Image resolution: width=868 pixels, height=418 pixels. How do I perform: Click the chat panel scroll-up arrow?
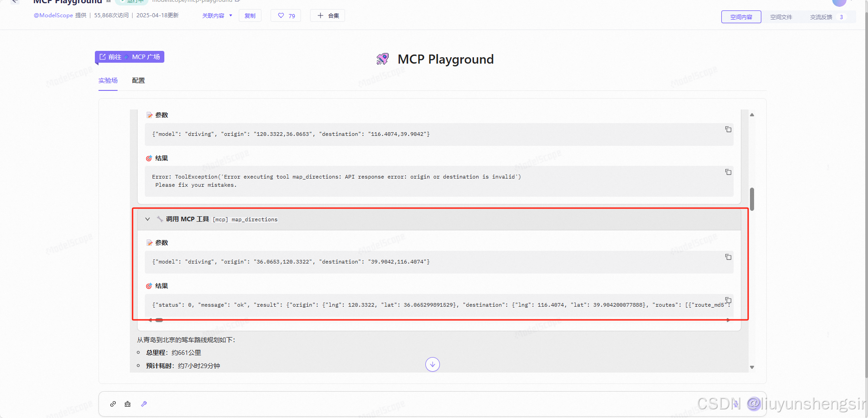click(752, 115)
